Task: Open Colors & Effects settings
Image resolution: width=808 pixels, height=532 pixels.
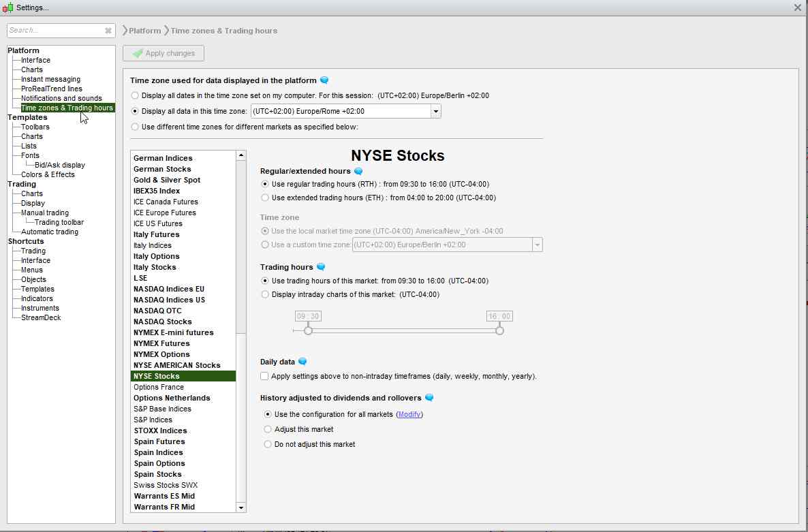Action: 48,174
